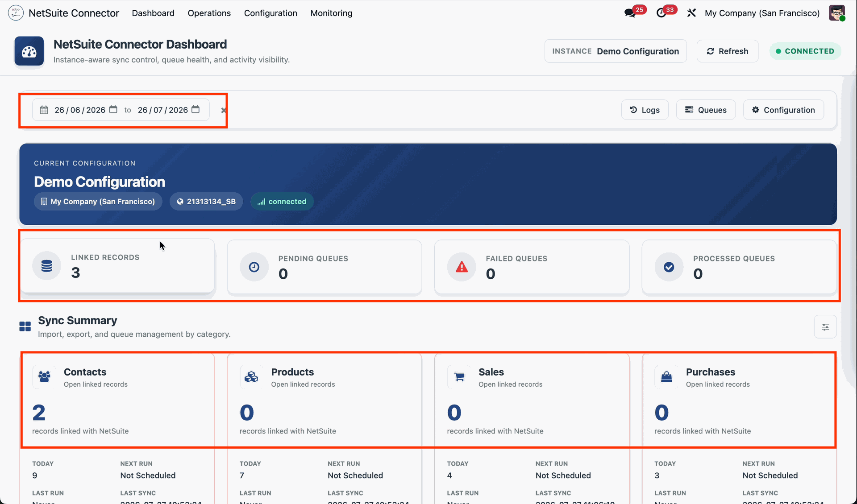Screen dimensions: 857x504
Task: Click the end date calendar picker icon
Action: coord(196,109)
